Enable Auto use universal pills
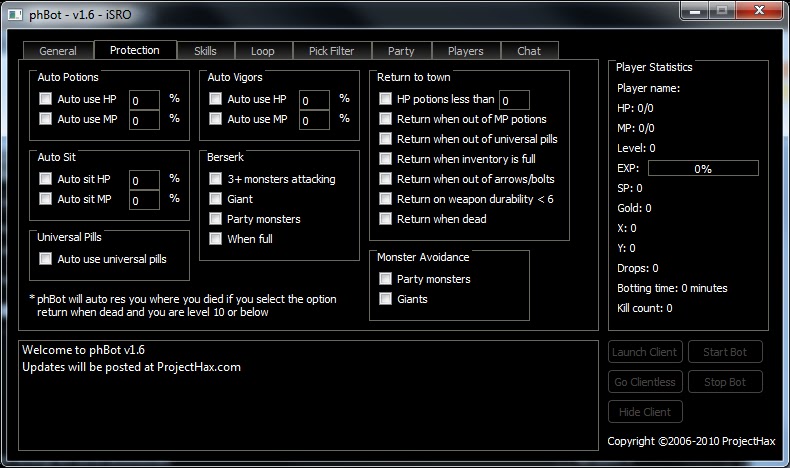Image resolution: width=790 pixels, height=468 pixels. click(x=45, y=258)
